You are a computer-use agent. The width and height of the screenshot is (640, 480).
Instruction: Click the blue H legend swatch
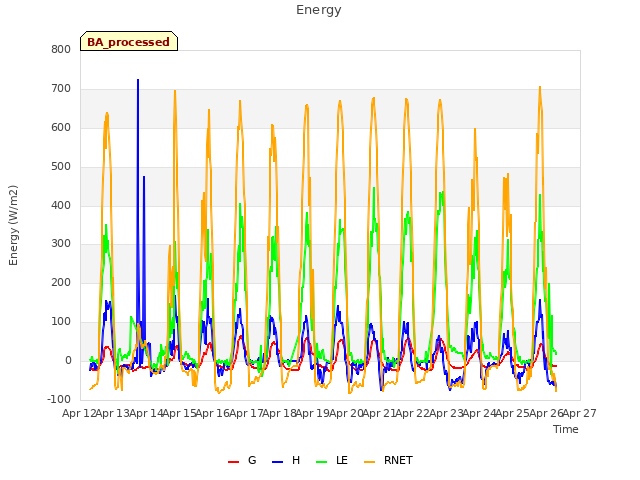coord(277,462)
